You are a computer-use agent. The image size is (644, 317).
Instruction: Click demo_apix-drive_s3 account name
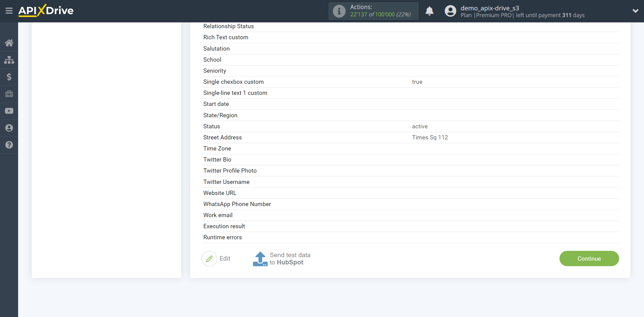490,8
